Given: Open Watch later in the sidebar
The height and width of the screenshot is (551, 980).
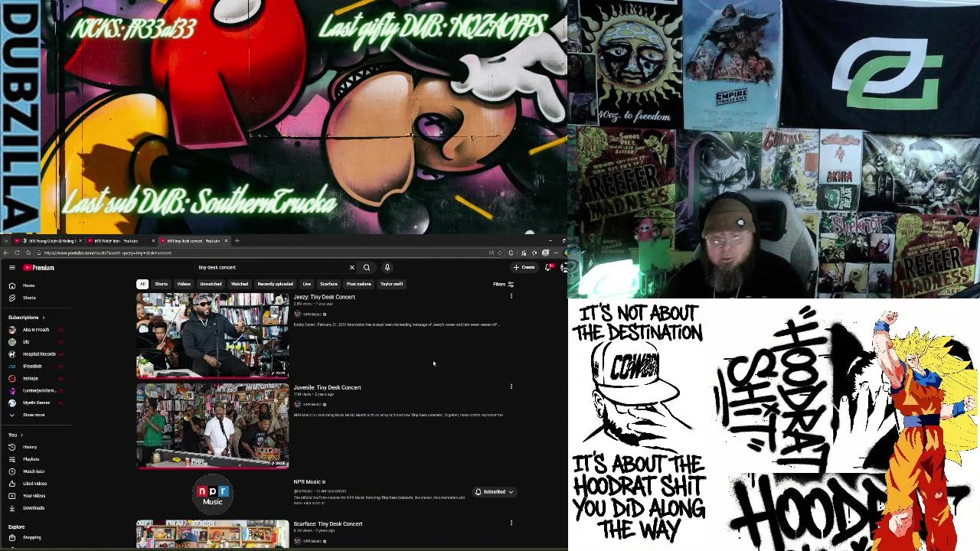Looking at the screenshot, I should (33, 471).
